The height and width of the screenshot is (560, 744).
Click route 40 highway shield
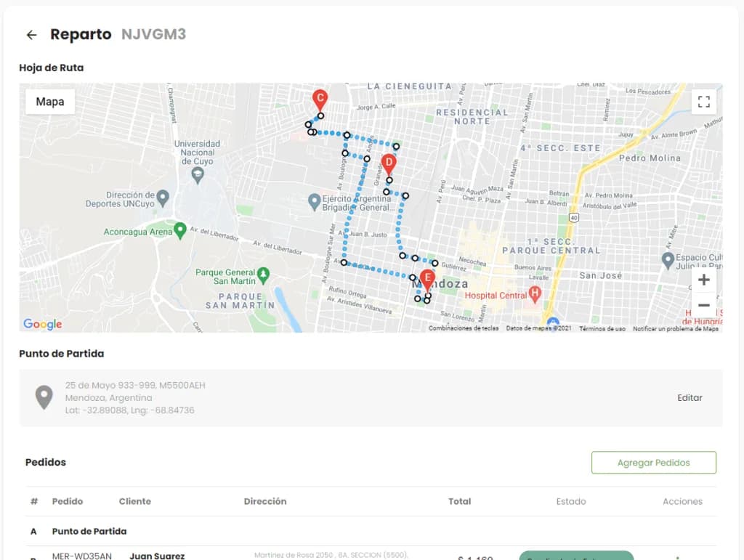click(574, 218)
